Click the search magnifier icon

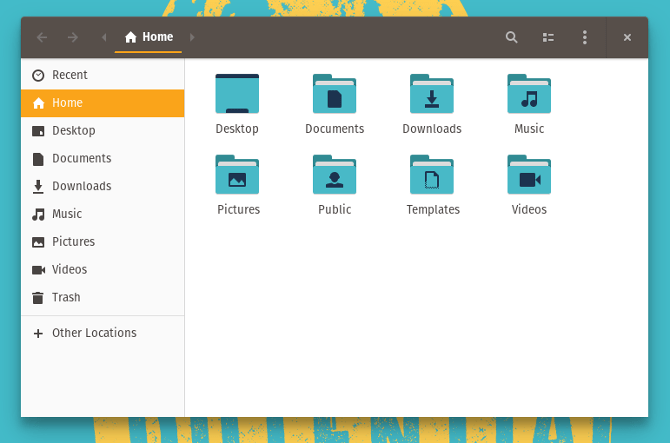click(511, 37)
